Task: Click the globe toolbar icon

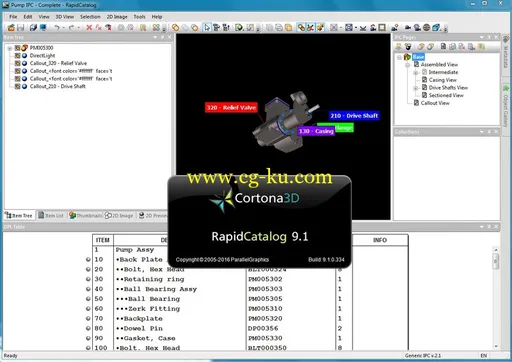Action: [426, 28]
